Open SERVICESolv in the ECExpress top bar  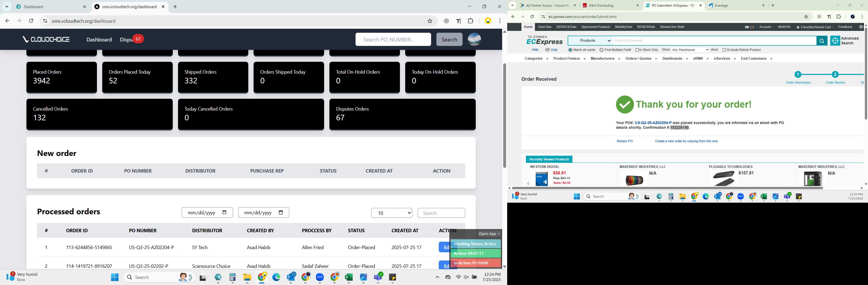tap(566, 27)
